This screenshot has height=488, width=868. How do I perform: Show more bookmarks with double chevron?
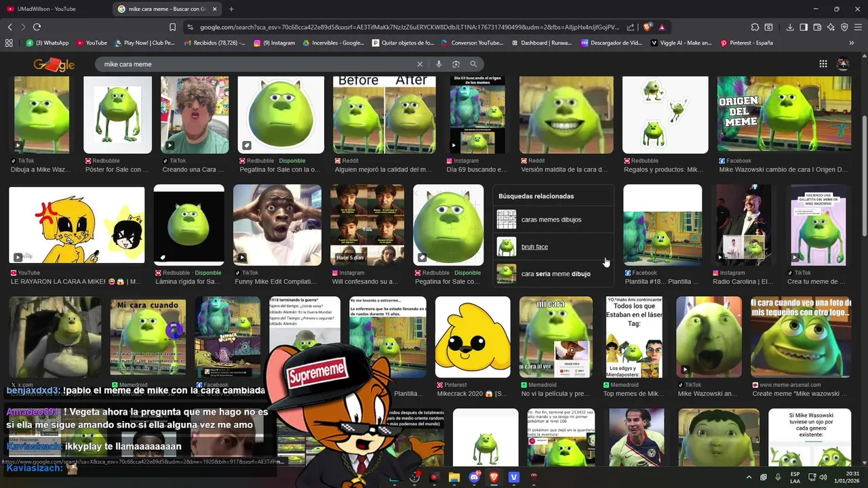click(851, 43)
